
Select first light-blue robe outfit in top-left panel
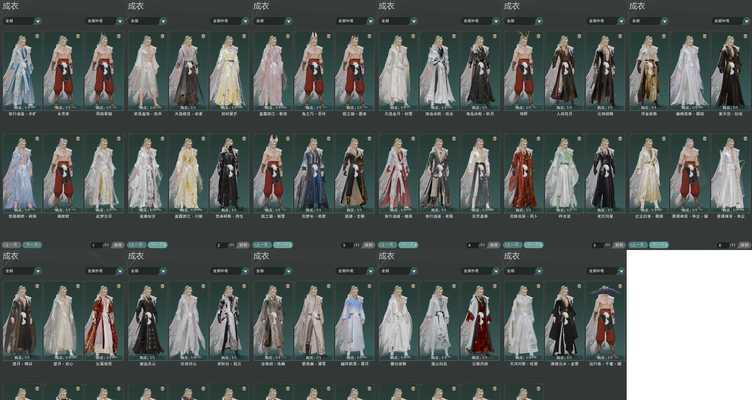pos(20,72)
